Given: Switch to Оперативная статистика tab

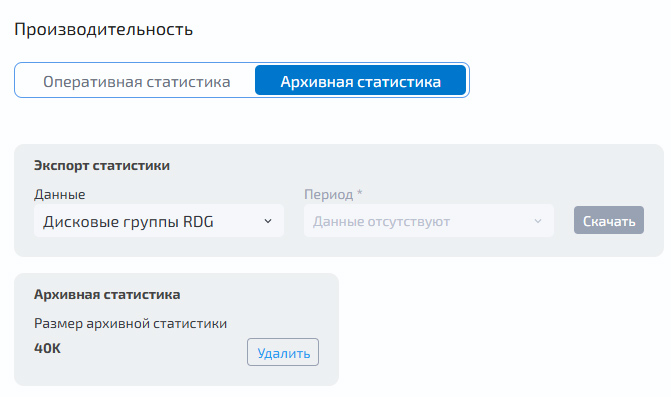Looking at the screenshot, I should (x=137, y=81).
